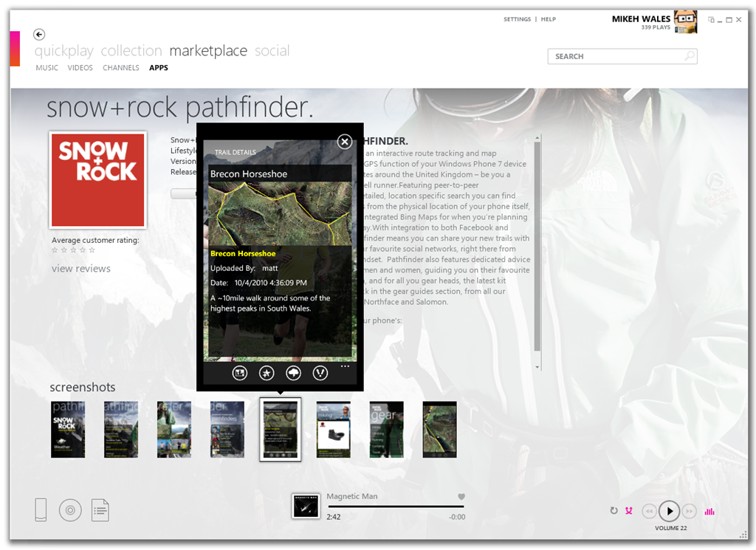Click the MIKEH WALES username
Screen dimensions: 756x550
641,18
